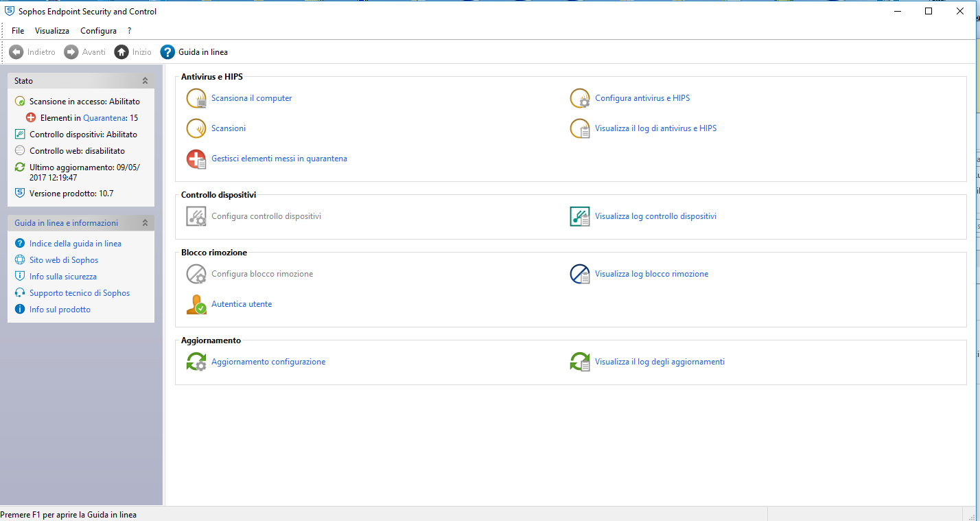Click the Configura blocco rimozione icon
The image size is (980, 521).
[x=196, y=274]
